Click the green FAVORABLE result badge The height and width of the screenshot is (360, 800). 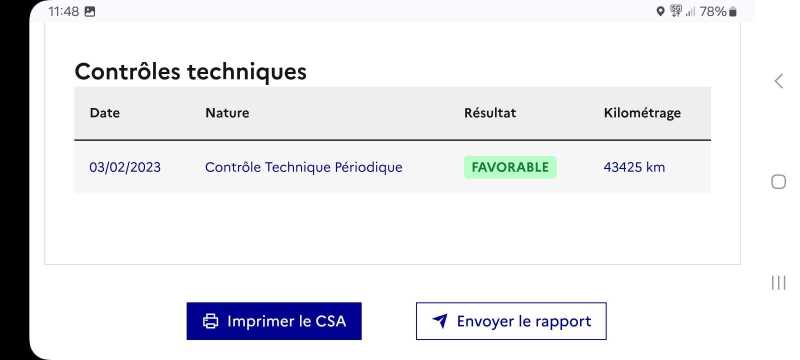pos(510,167)
